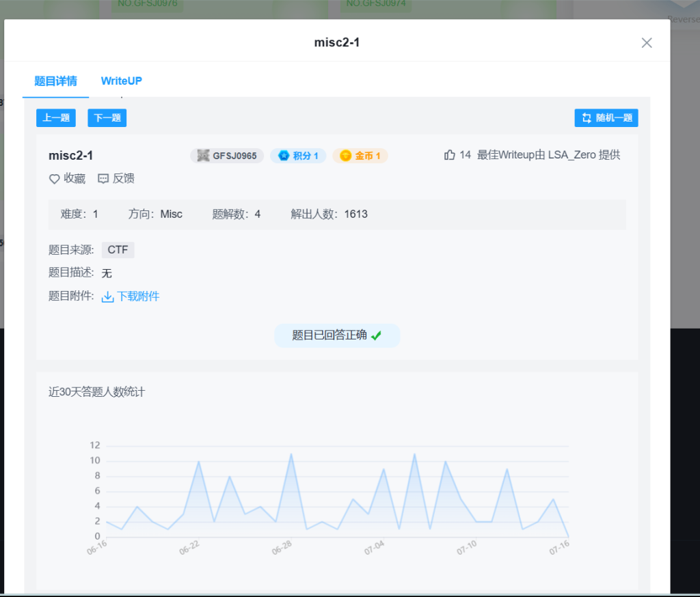The height and width of the screenshot is (597, 700).
Task: Click the gold coin badge icon
Action: pyautogui.click(x=345, y=156)
